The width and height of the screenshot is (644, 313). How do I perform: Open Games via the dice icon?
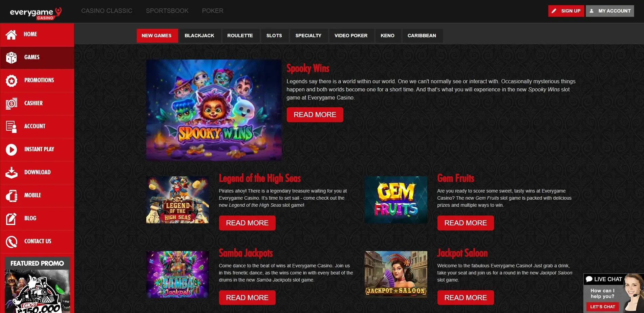click(11, 58)
